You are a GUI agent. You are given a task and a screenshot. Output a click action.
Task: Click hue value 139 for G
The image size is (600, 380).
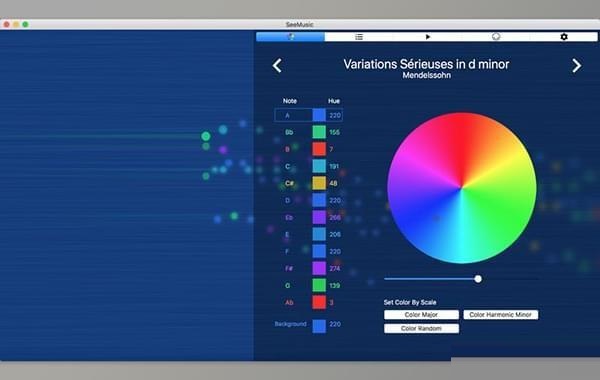point(334,285)
